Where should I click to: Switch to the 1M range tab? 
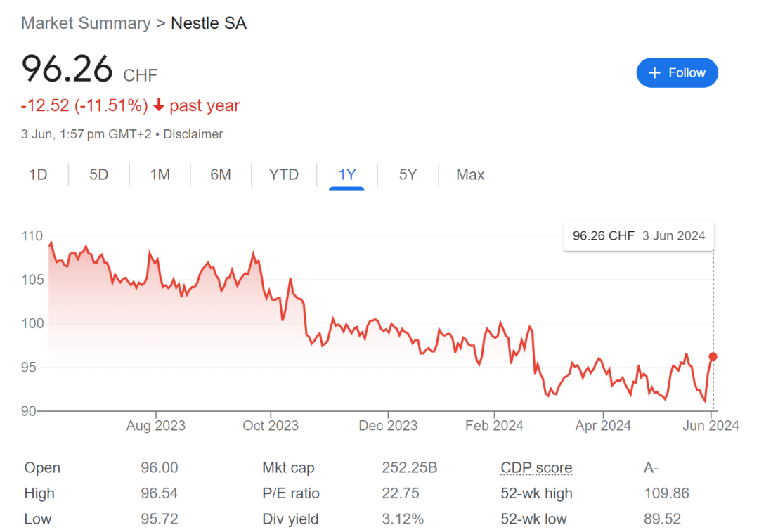[160, 175]
